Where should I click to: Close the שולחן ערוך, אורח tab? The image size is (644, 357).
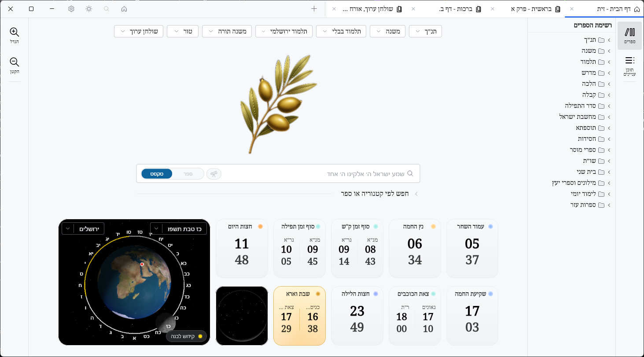(334, 9)
